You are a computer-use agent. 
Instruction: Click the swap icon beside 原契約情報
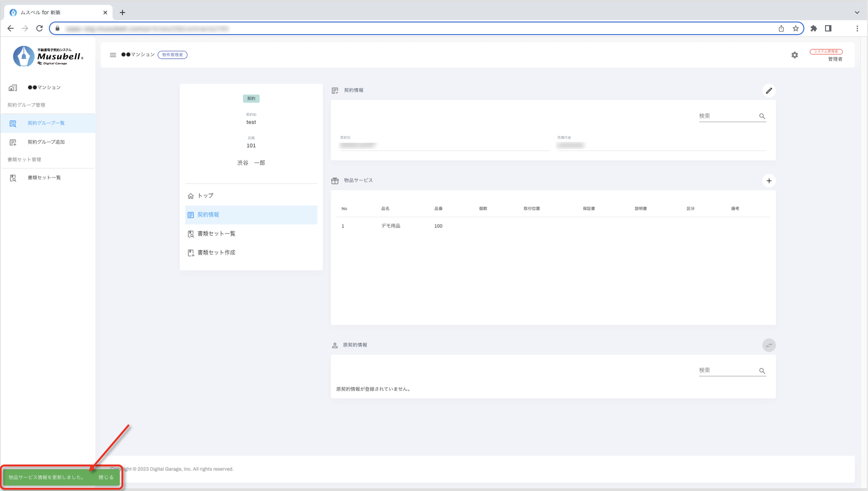click(768, 345)
